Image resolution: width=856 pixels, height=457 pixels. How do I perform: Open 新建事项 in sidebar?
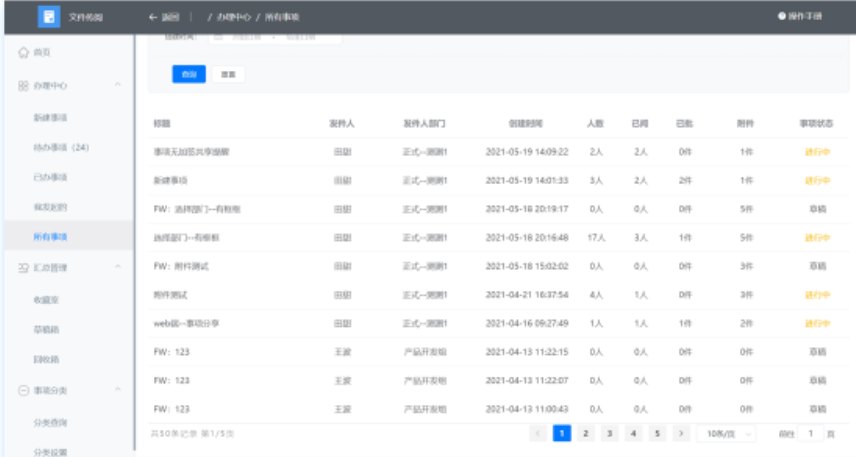(x=50, y=118)
